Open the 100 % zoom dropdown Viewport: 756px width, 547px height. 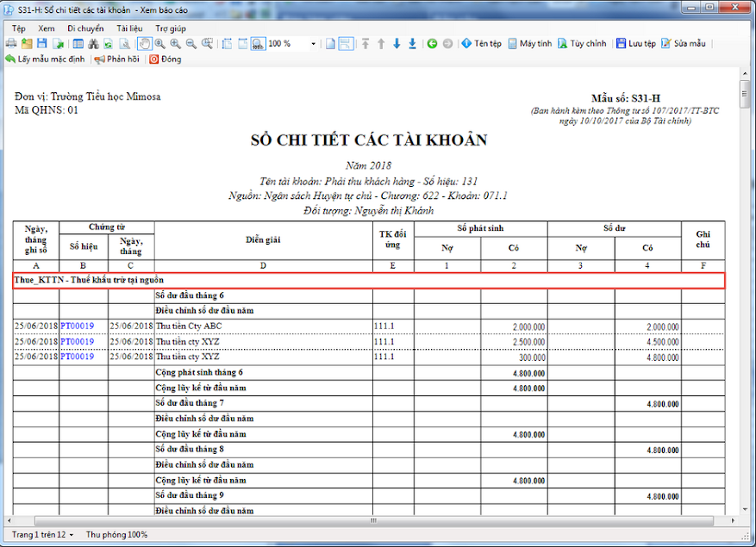click(314, 44)
